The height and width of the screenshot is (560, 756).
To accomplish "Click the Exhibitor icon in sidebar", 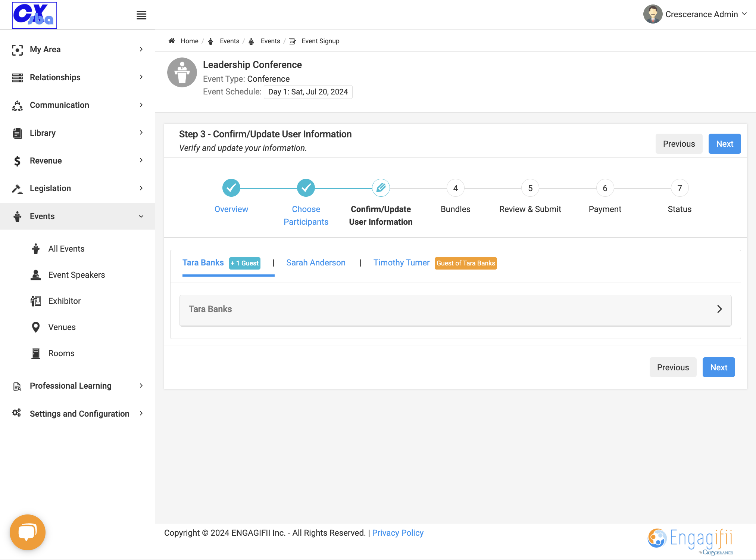I will 36,301.
